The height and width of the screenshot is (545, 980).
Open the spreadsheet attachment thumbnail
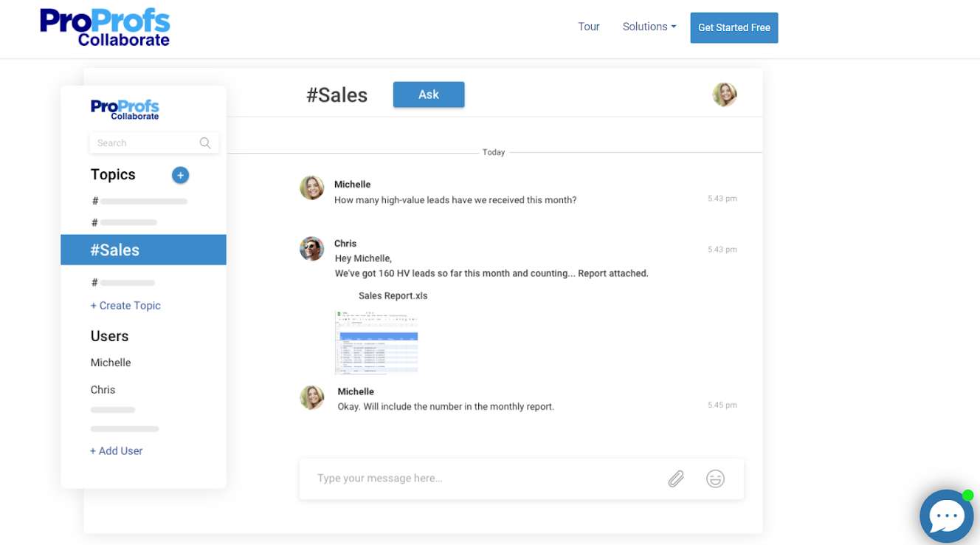click(376, 342)
